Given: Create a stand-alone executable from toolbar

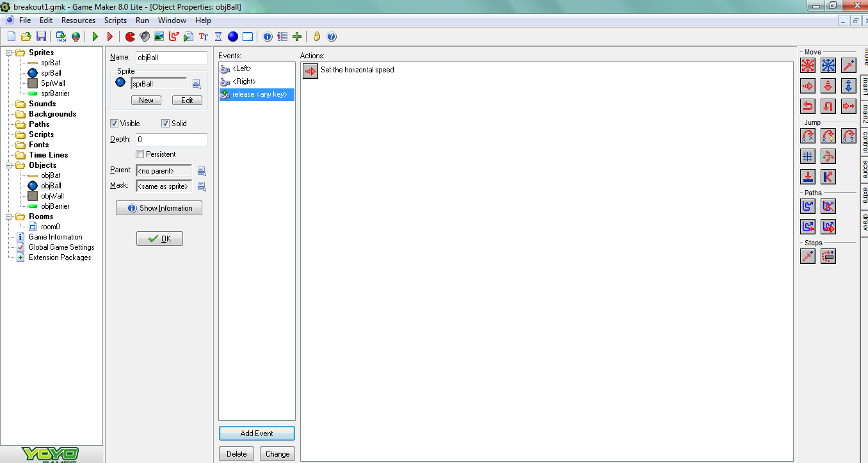Looking at the screenshot, I should tap(61, 37).
